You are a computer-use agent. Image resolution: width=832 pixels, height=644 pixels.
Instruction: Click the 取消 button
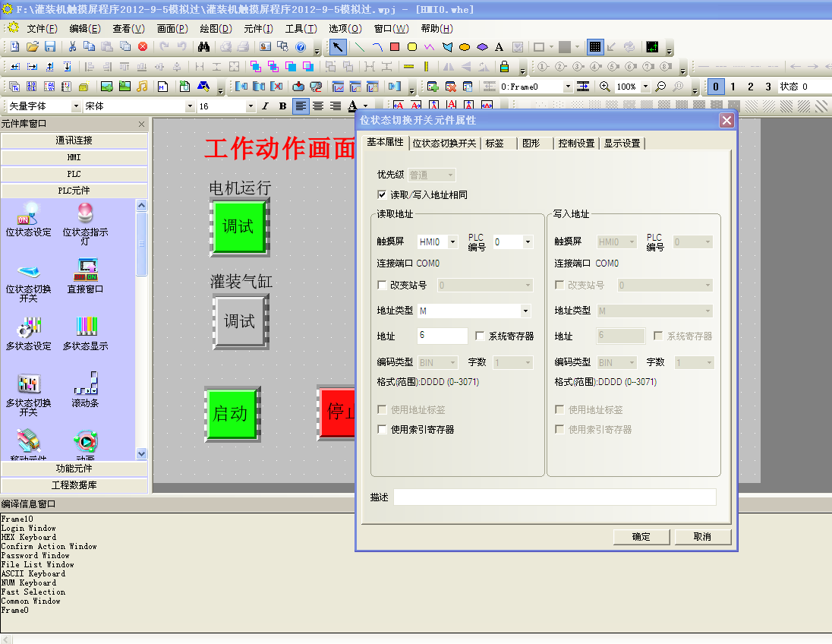(x=702, y=537)
